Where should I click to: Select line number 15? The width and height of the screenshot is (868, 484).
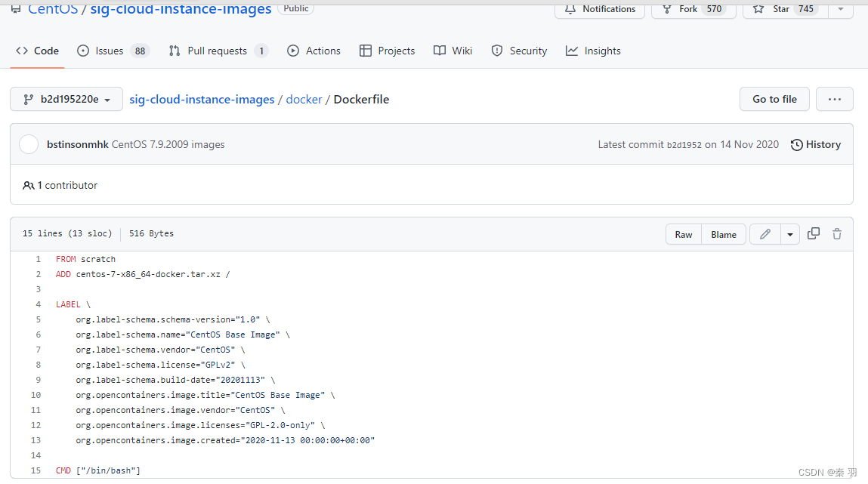pos(36,470)
